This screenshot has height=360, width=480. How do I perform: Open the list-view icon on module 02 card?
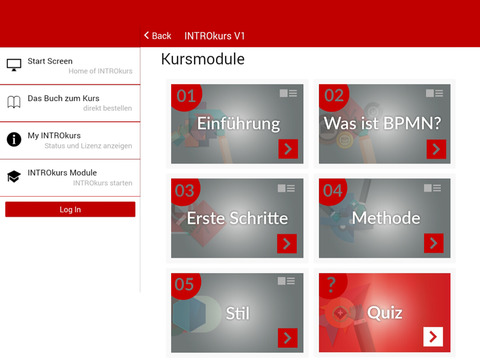pyautogui.click(x=434, y=93)
